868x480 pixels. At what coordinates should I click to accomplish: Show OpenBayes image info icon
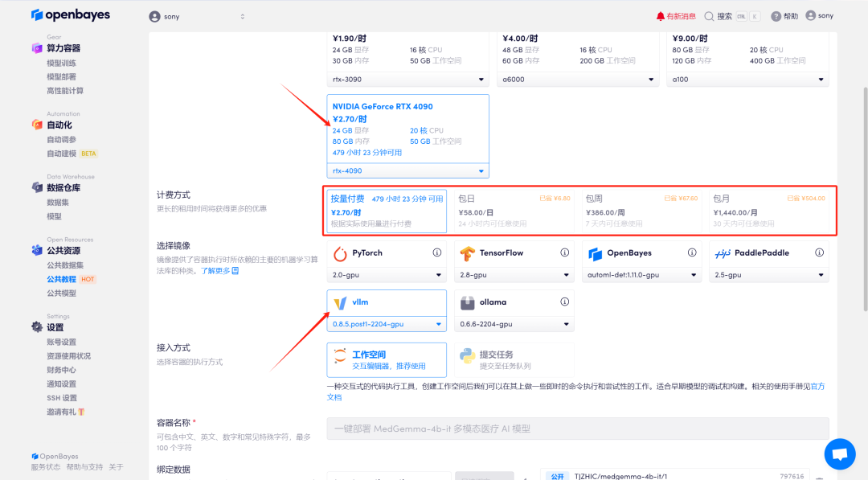point(692,252)
